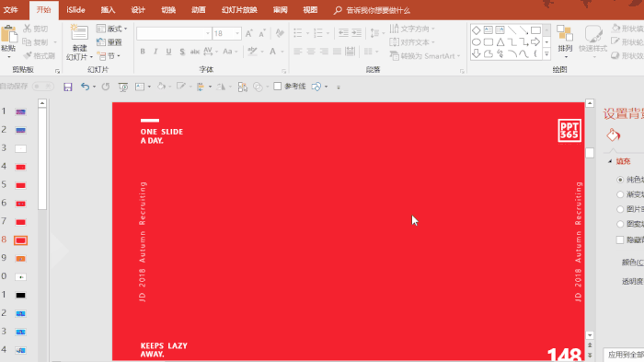Switch to the Animations (动画) tab
Viewport: 644px width, 362px height.
199,10
